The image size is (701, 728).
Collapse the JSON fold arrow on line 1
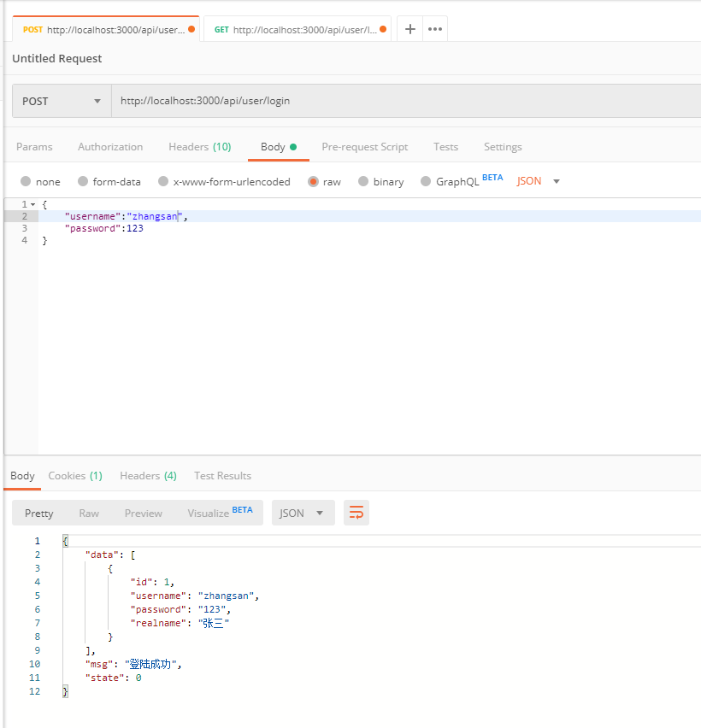[33, 205]
